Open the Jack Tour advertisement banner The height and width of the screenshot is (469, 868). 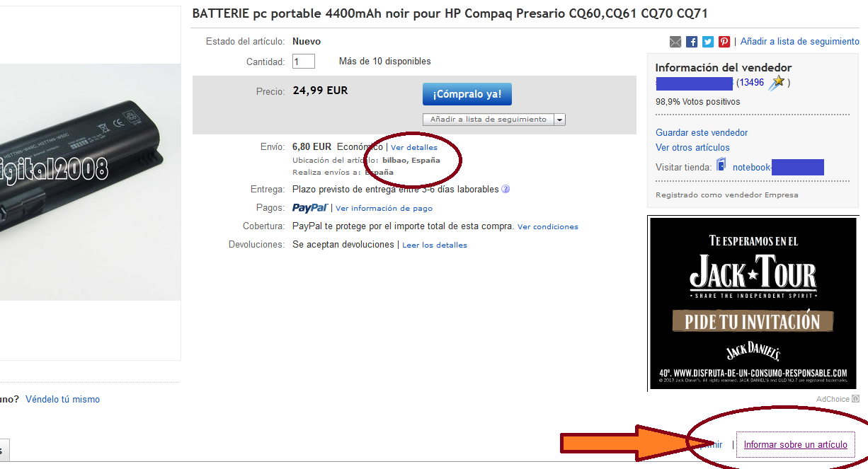coord(752,303)
